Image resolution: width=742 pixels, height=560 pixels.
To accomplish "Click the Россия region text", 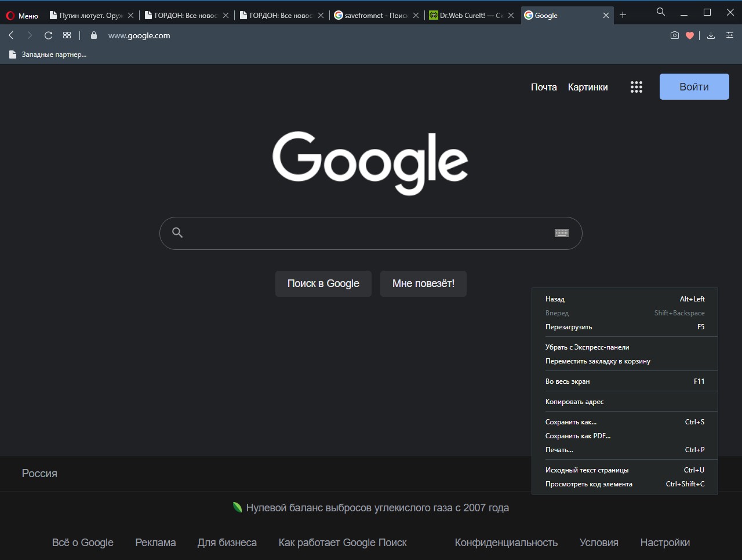I will tap(39, 474).
